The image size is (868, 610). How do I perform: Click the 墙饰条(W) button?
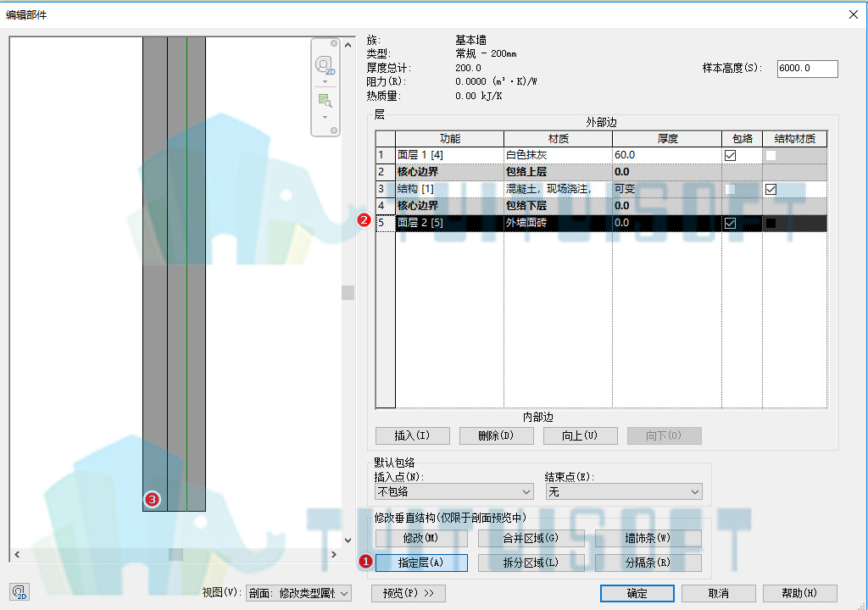tap(648, 538)
